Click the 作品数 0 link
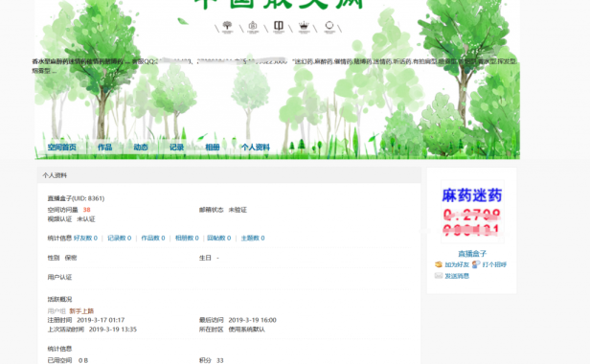This screenshot has height=364, width=590. coord(153,238)
